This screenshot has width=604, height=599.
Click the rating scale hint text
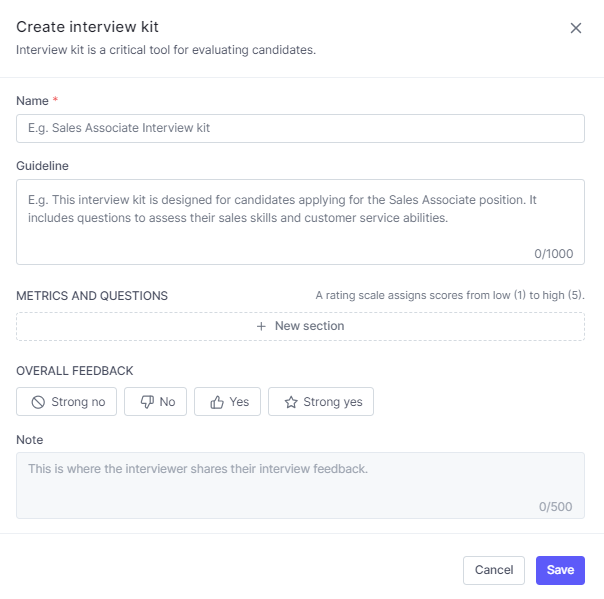(449, 296)
